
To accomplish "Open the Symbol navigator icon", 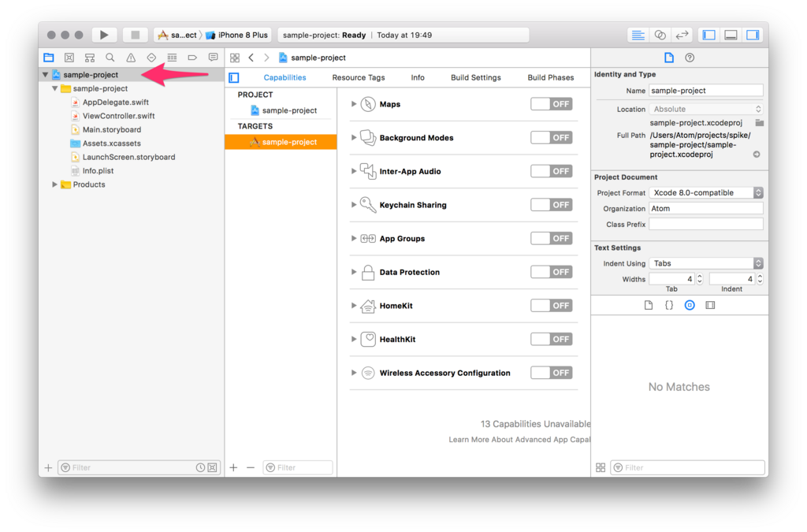I will (x=90, y=58).
